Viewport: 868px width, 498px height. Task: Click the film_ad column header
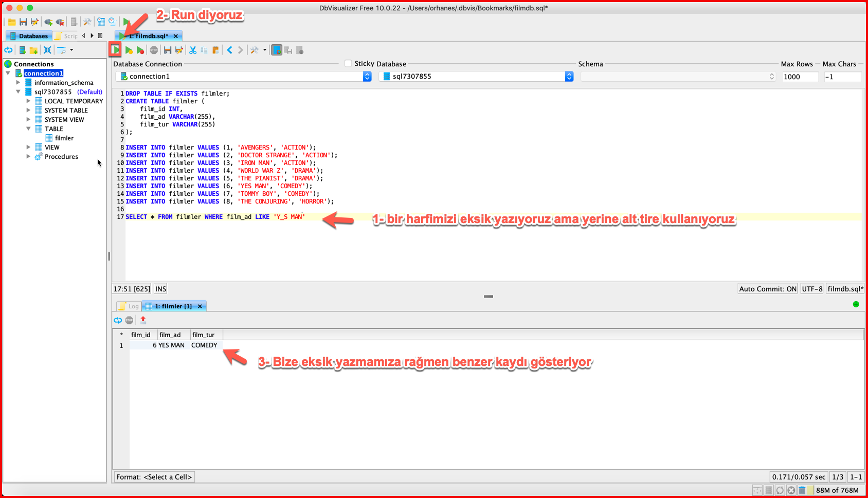(174, 335)
